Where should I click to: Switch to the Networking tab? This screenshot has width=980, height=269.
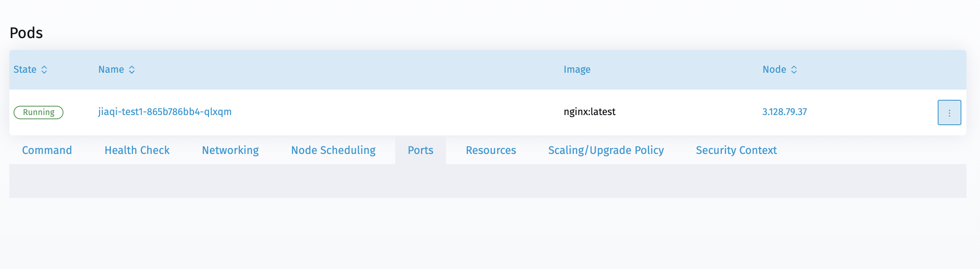coord(231,150)
